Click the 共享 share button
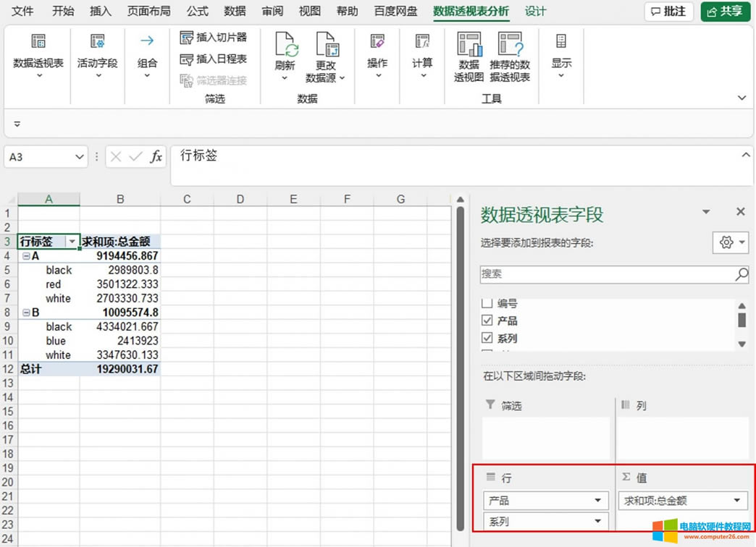The height and width of the screenshot is (547, 756). click(725, 12)
